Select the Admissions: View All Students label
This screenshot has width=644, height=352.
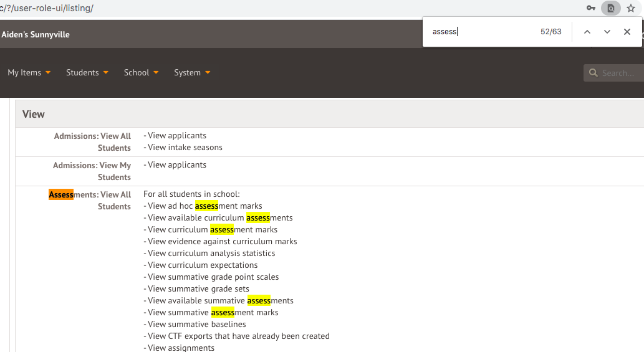point(92,141)
